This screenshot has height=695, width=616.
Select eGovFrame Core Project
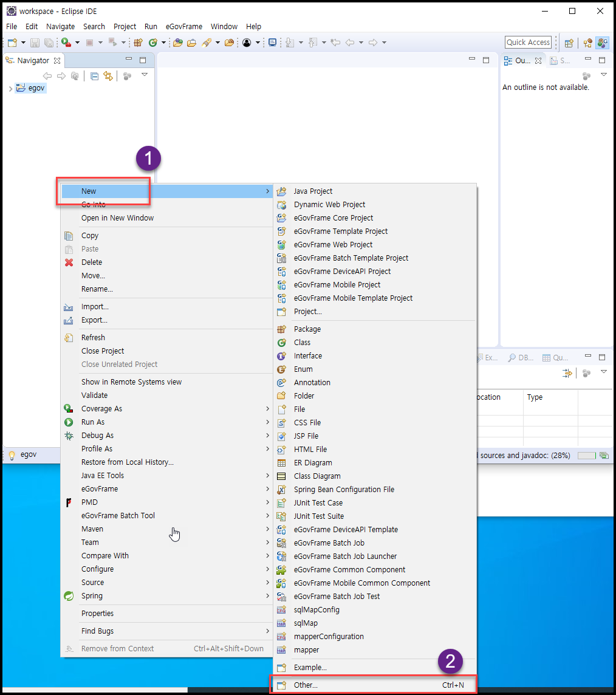point(375,218)
